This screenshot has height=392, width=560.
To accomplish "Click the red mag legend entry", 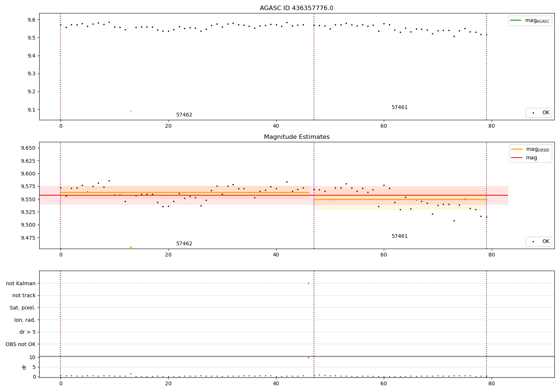I will [x=524, y=158].
